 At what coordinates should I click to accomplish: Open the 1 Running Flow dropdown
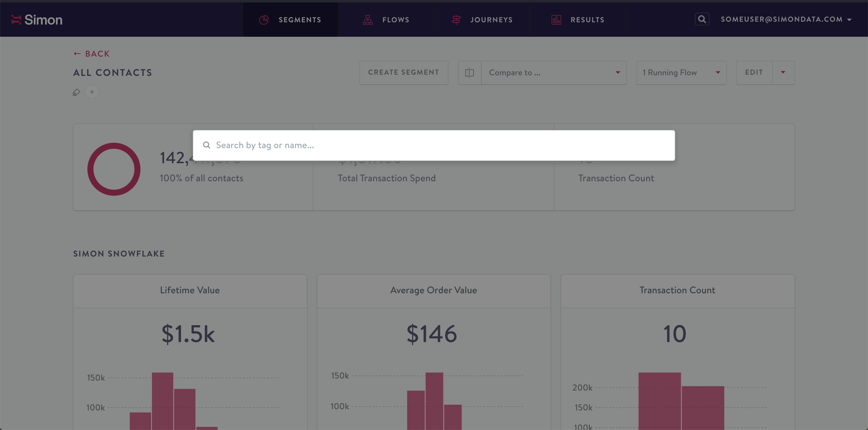(x=681, y=73)
